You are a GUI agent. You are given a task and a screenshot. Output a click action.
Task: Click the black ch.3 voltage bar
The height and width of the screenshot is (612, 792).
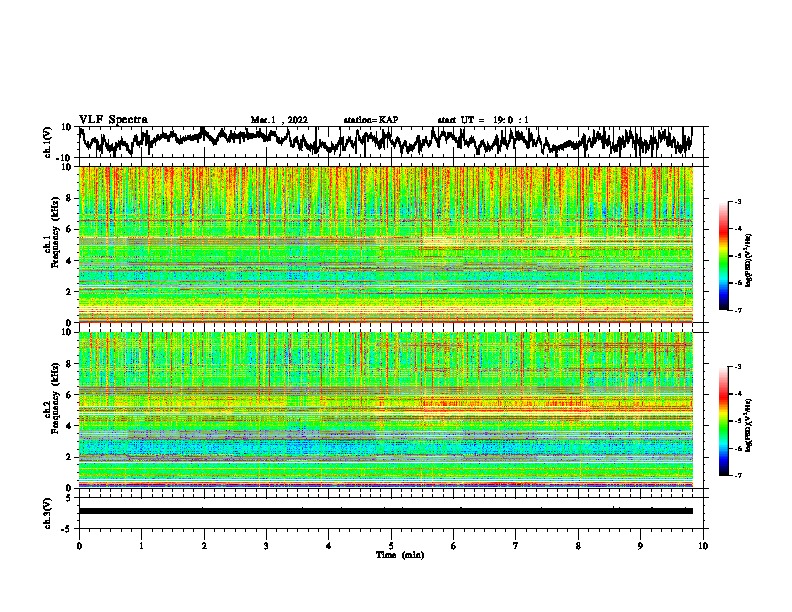click(386, 511)
